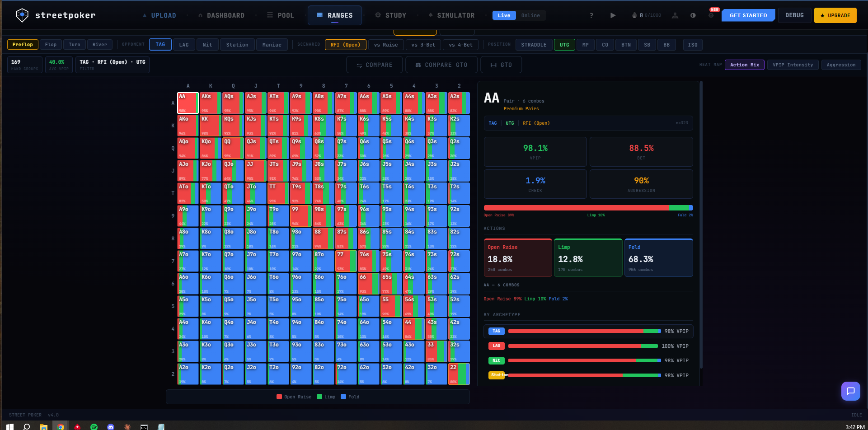Click the user profile icon in the header
Screen dimensions: 868x430
pyautogui.click(x=675, y=15)
